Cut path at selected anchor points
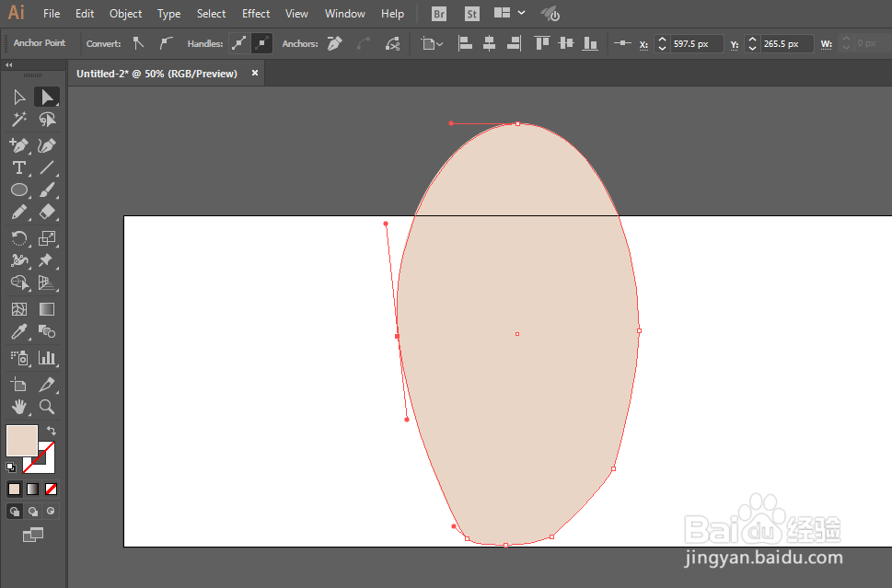 [392, 43]
